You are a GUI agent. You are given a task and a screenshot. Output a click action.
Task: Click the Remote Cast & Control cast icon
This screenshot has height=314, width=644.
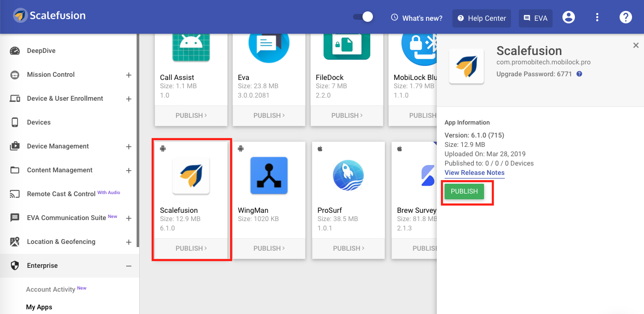pyautogui.click(x=15, y=194)
